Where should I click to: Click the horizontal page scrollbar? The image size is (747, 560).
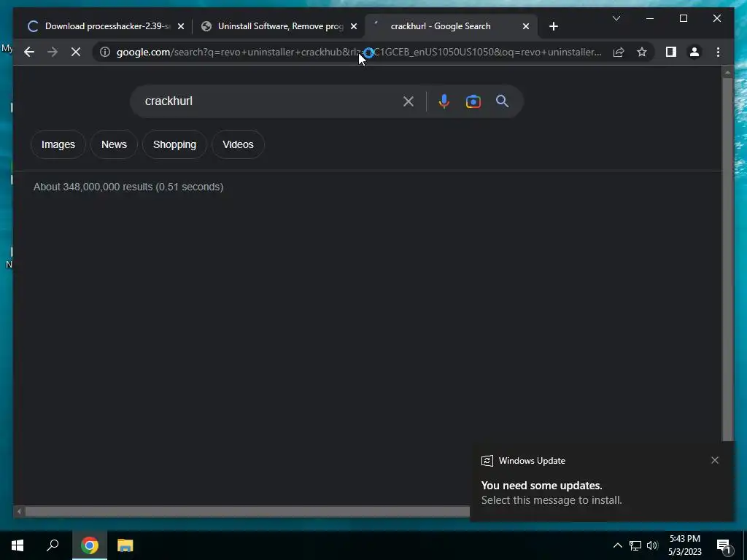(247, 511)
